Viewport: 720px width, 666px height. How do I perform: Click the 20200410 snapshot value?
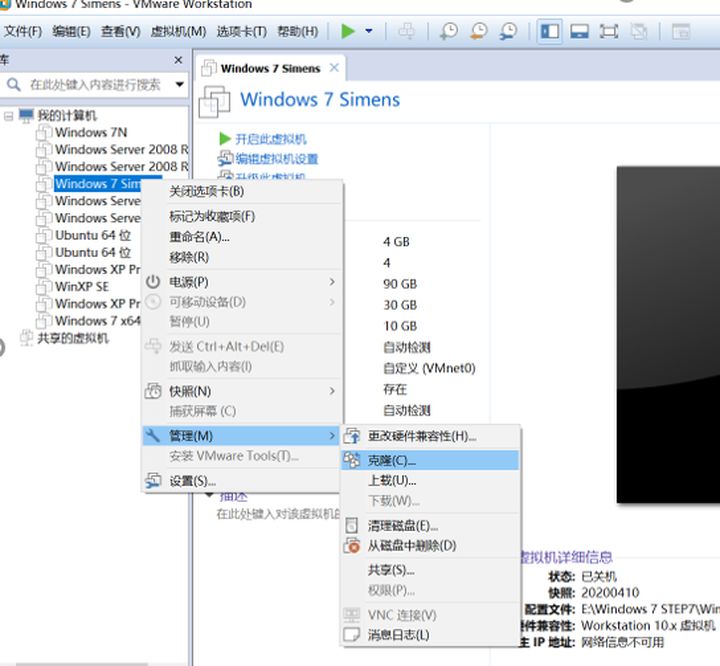tap(610, 593)
